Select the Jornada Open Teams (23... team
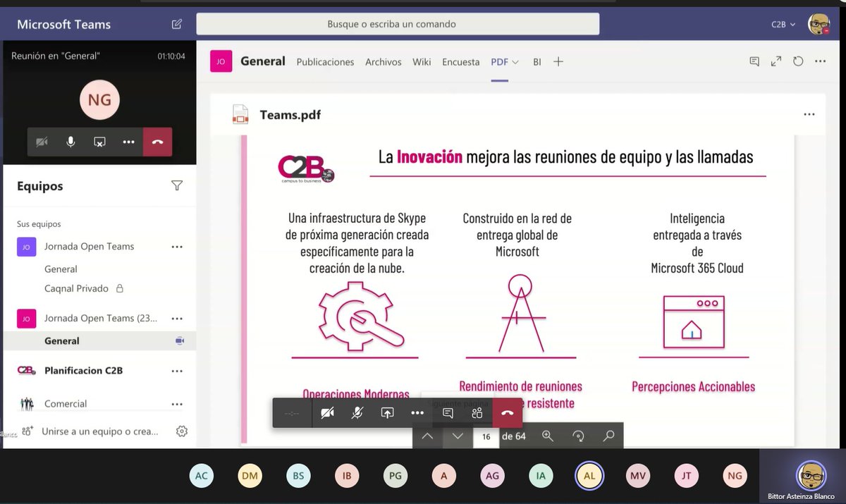 (101, 319)
